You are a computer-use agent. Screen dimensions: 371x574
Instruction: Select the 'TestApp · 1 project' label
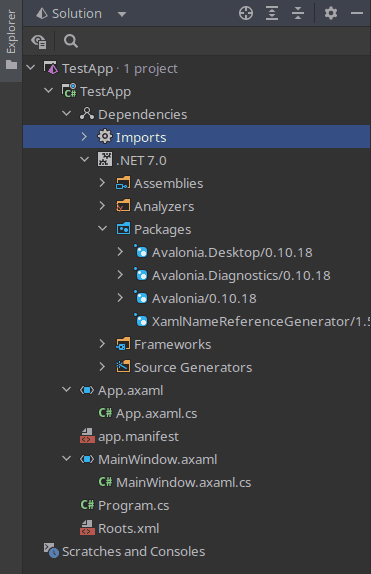tap(120, 69)
